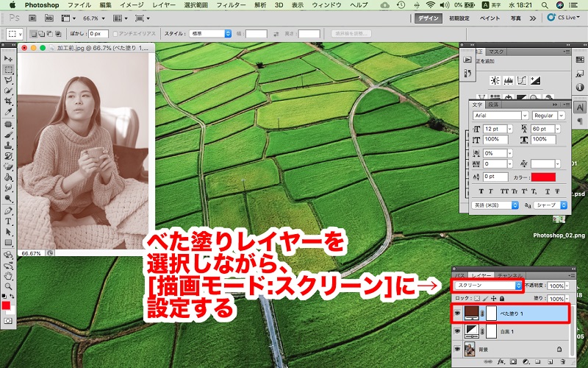Hide the べた塗り 1 layer
Screen dimensions: 588x368
tap(457, 314)
